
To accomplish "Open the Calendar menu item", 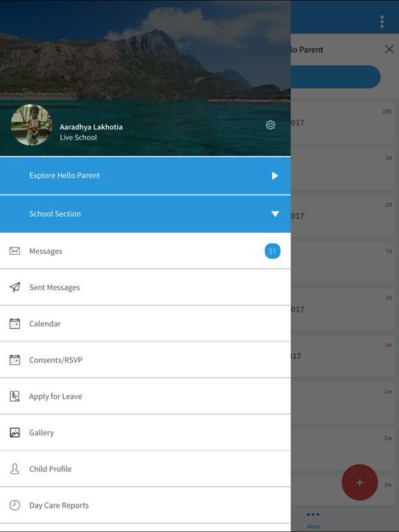I will (145, 323).
